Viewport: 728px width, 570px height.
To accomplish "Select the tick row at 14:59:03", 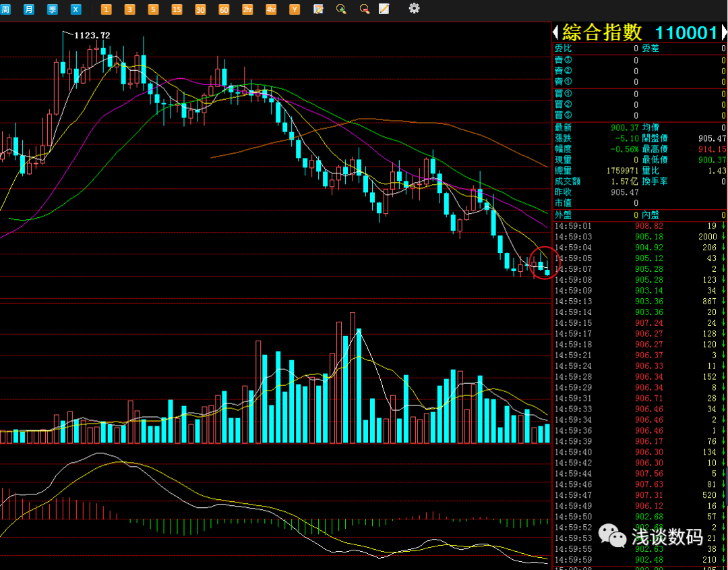I will click(640, 237).
